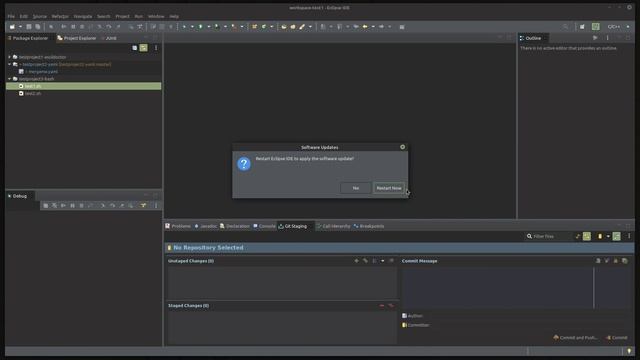This screenshot has width=640, height=360.
Task: Switch to the Problems tab
Action: pyautogui.click(x=178, y=226)
